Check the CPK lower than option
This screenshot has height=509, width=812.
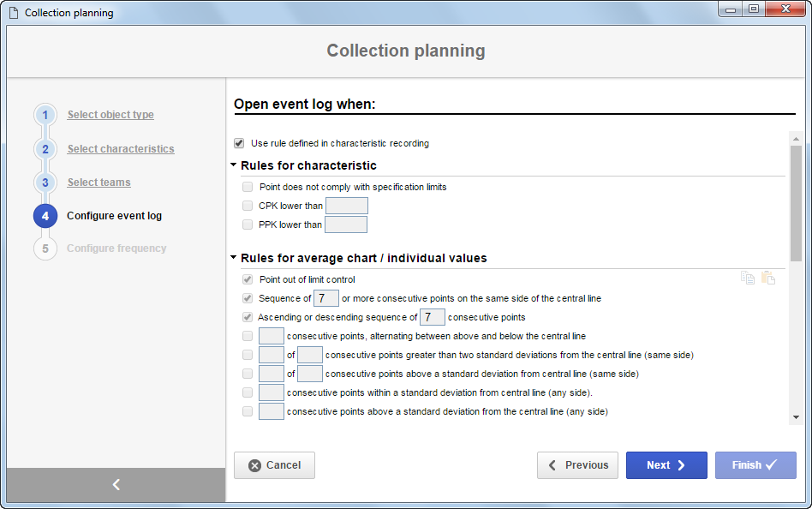pyautogui.click(x=248, y=206)
